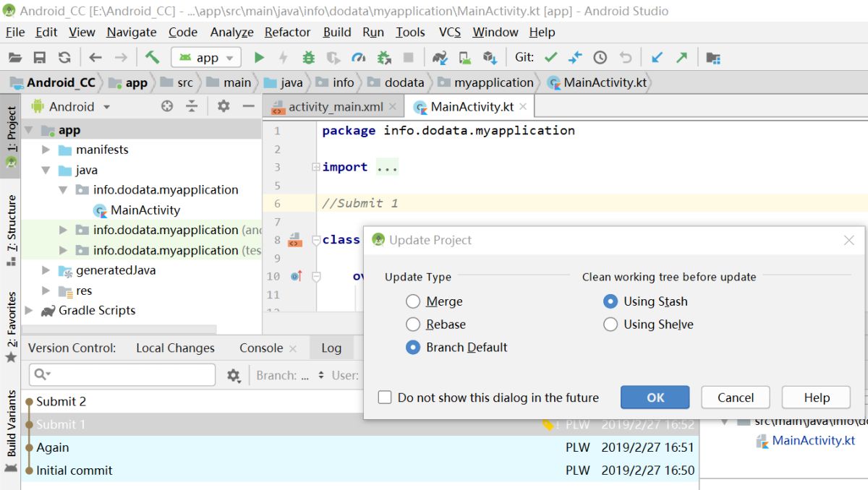The width and height of the screenshot is (868, 490).
Task: Navigate back with the left arrow icon
Action: coord(95,58)
